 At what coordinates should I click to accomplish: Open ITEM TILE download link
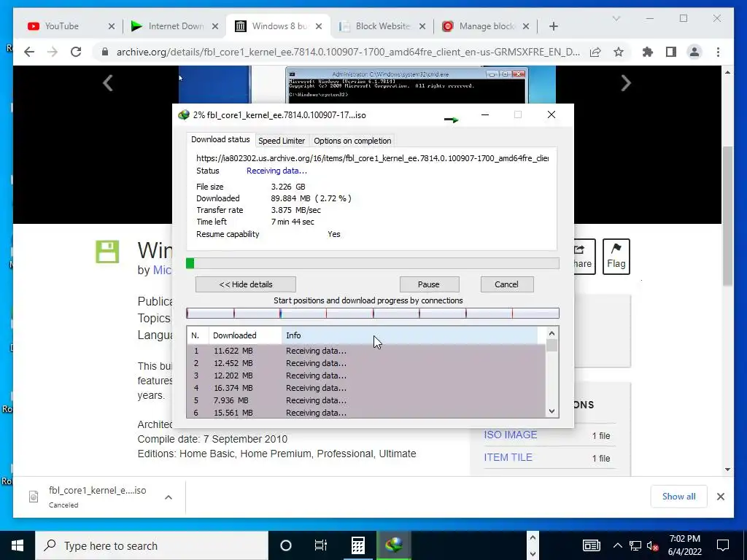[x=508, y=457]
